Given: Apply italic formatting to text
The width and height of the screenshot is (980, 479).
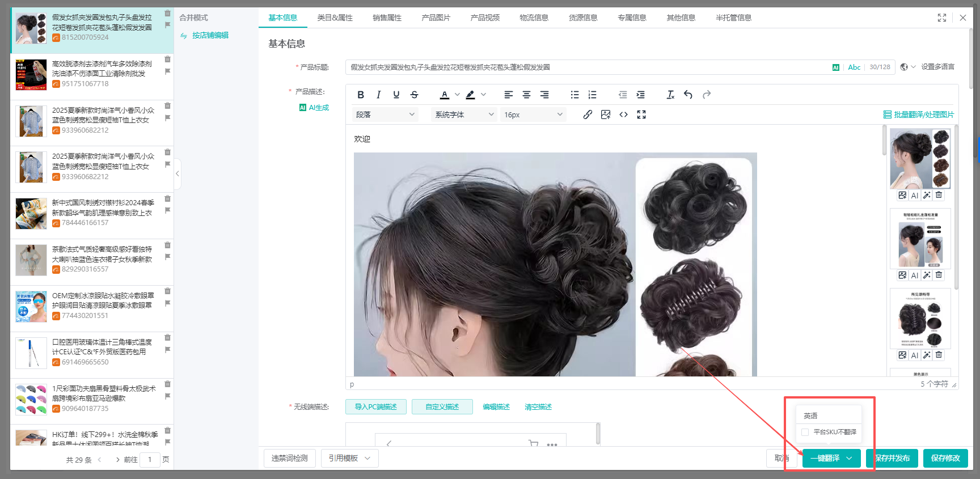Looking at the screenshot, I should click(378, 95).
